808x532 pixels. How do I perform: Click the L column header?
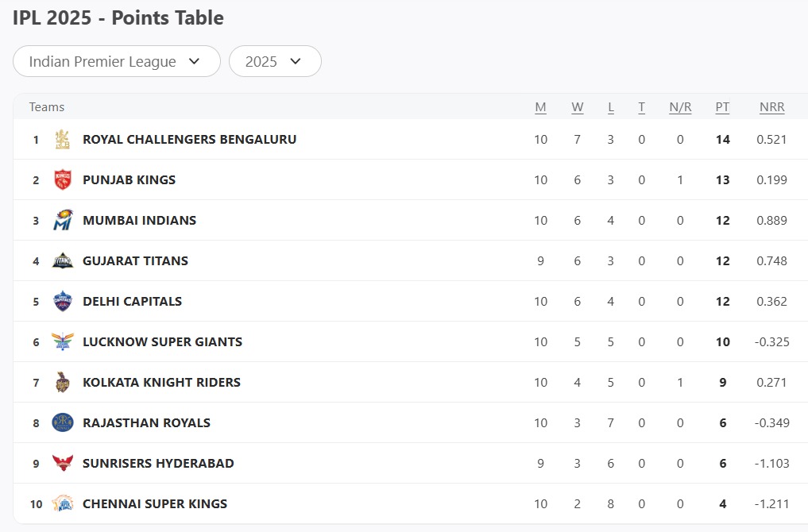[611, 107]
